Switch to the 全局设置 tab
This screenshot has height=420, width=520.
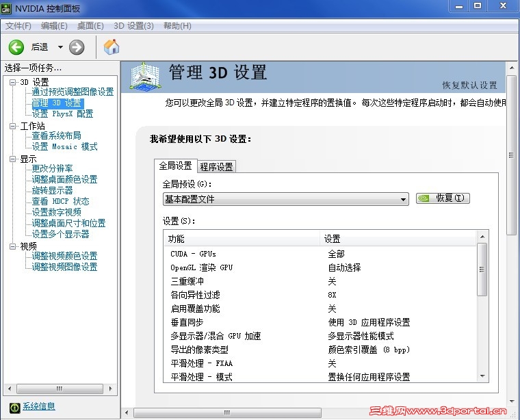175,166
